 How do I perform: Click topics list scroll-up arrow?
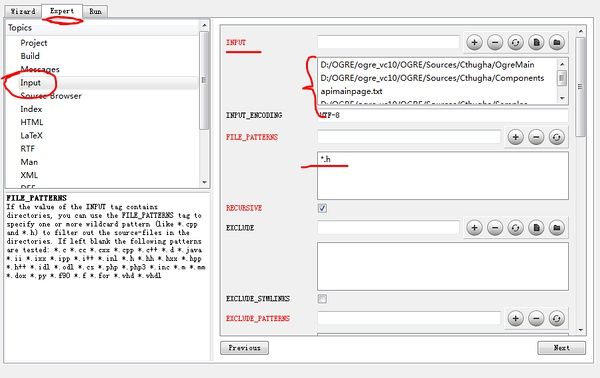(x=204, y=25)
